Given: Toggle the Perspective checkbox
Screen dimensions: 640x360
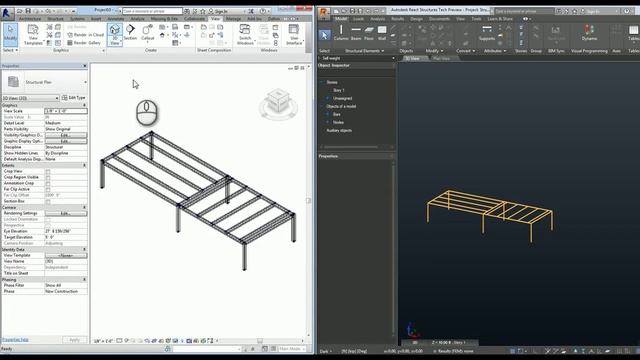Looking at the screenshot, I should point(48,225).
